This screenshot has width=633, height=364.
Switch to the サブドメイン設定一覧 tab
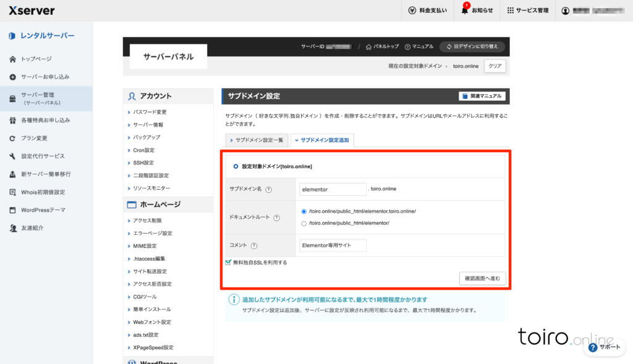(x=255, y=140)
